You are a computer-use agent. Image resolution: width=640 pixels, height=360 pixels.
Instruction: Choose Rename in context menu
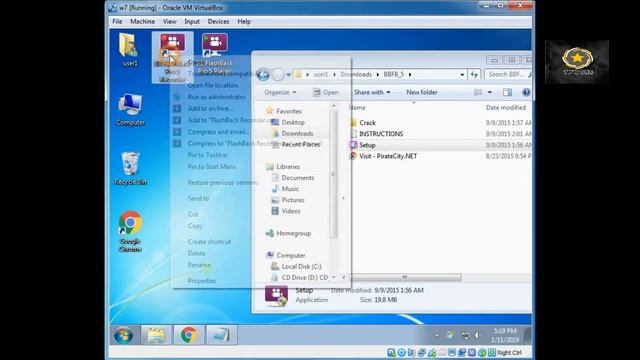pos(199,265)
